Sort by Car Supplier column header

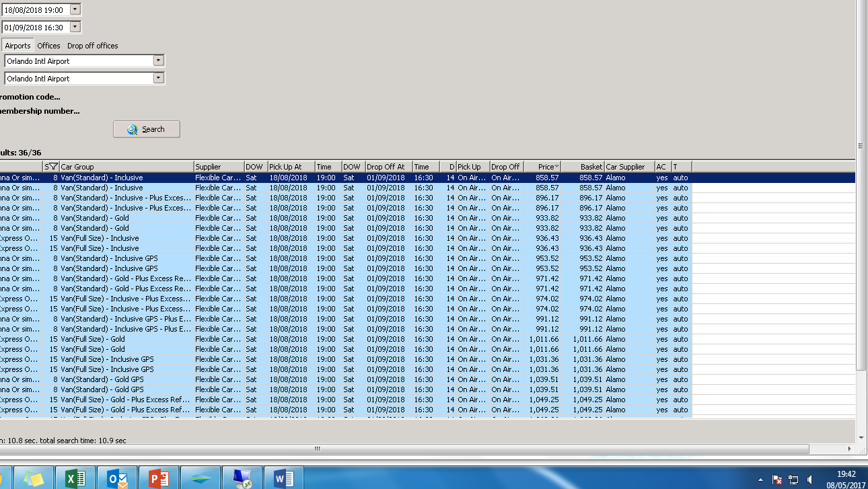pos(629,167)
